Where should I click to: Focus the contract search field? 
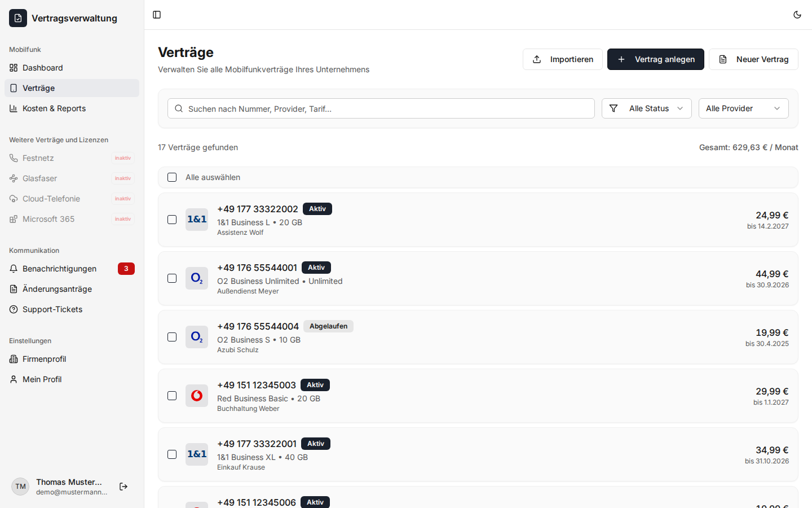[381, 108]
